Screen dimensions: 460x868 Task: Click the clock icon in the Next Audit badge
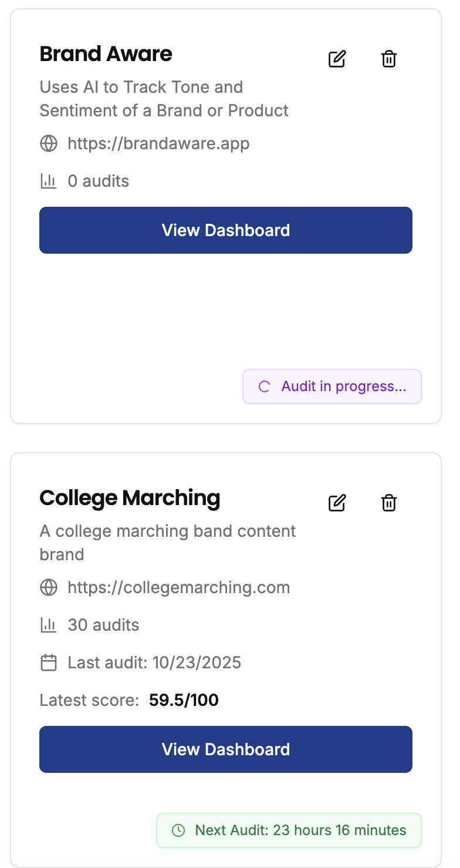click(x=178, y=830)
